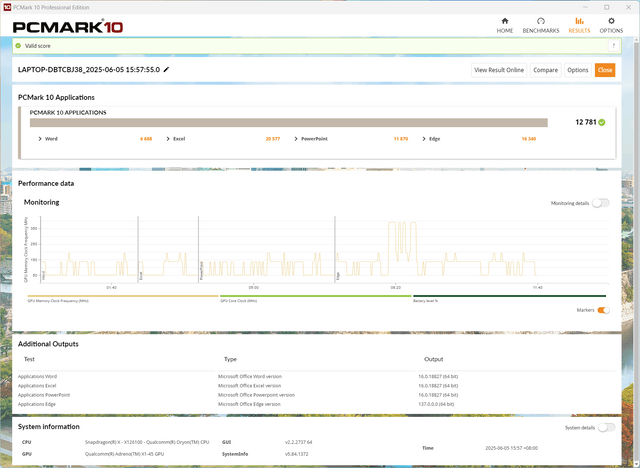This screenshot has width=640, height=468.
Task: Maximize the PCMark 10 window
Action: pyautogui.click(x=607, y=7)
